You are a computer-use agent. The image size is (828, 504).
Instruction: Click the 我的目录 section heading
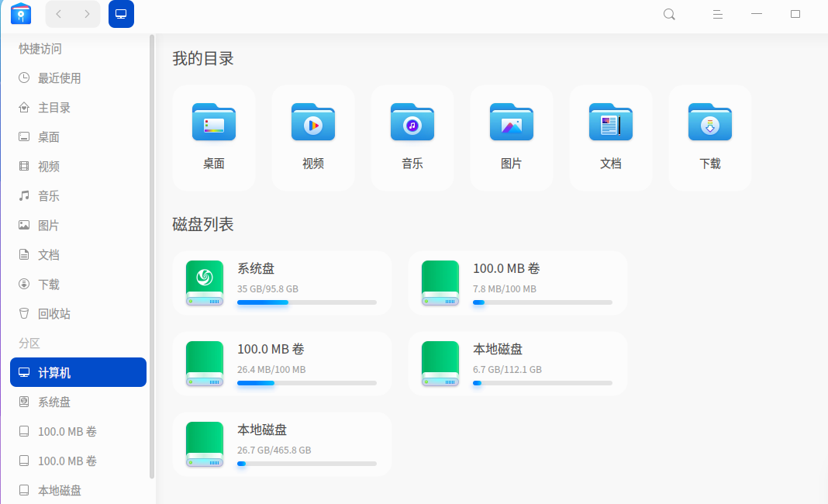point(203,59)
